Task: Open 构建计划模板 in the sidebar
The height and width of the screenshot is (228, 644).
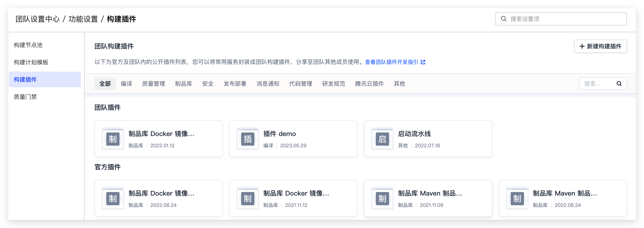Action: [45, 62]
